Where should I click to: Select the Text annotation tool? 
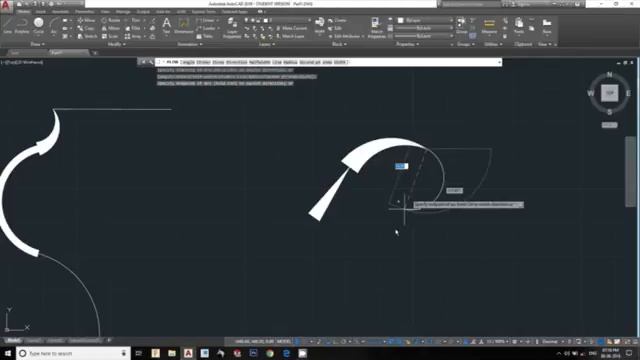pos(167,25)
